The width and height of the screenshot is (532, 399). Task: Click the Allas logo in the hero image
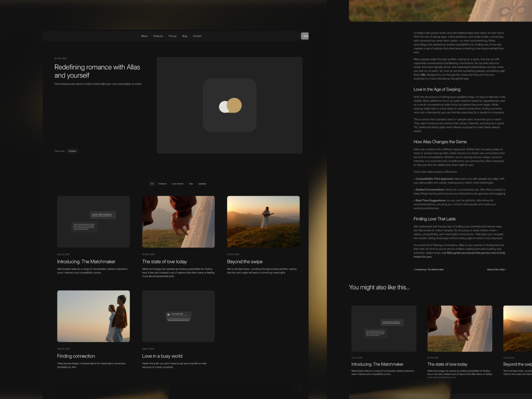pos(230,105)
